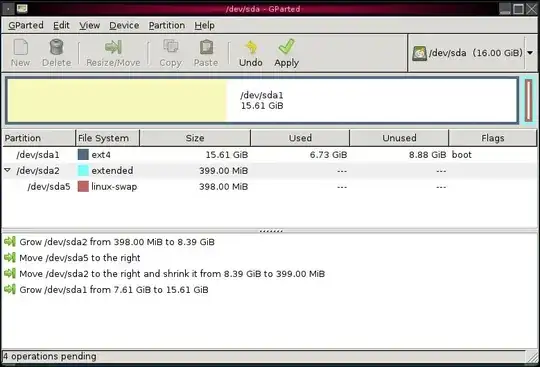This screenshot has height=367, width=540.
Task: Click the 15.61 GiB size cell
Action: click(x=227, y=155)
